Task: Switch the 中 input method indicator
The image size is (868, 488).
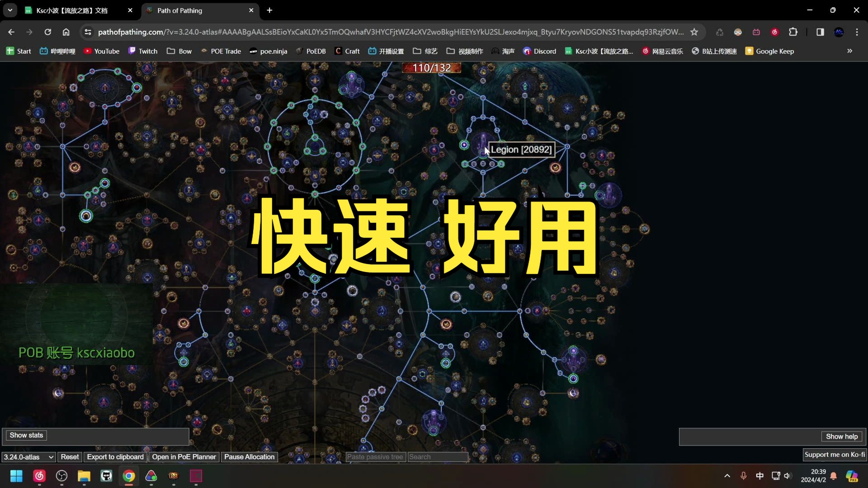Action: click(x=759, y=476)
